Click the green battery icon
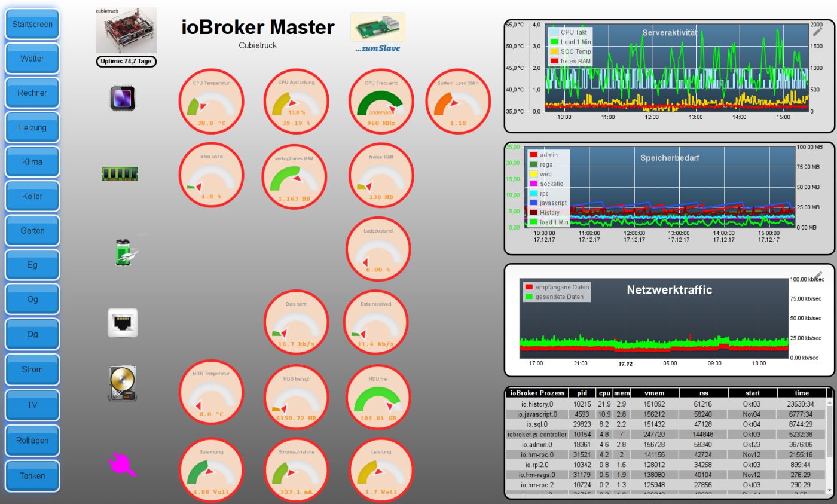This screenshot has width=837, height=504. [x=126, y=252]
